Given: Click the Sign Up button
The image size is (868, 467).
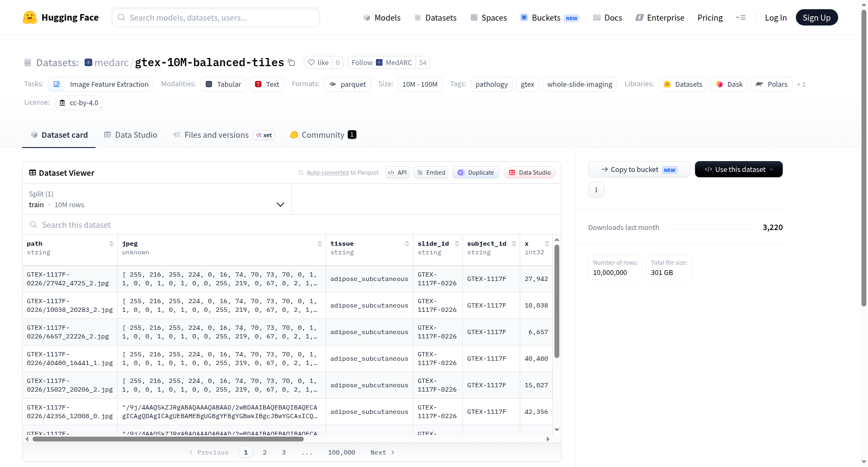Looking at the screenshot, I should coord(817,17).
